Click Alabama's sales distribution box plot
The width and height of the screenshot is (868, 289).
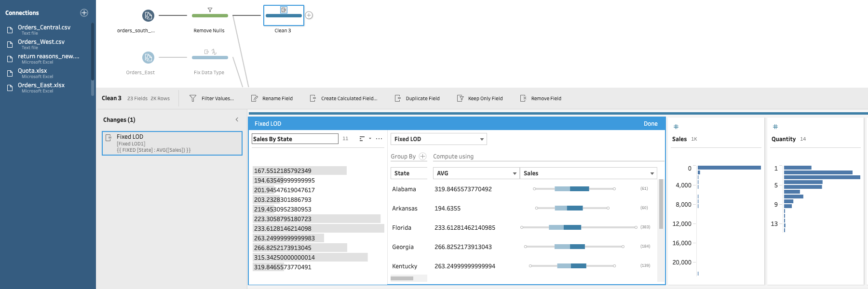click(574, 189)
